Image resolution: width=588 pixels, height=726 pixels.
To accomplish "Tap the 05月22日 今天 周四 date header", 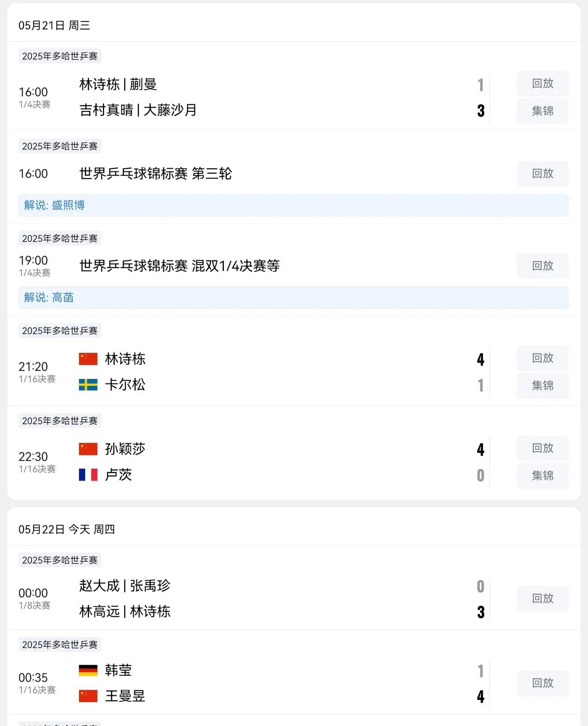I will click(x=67, y=529).
